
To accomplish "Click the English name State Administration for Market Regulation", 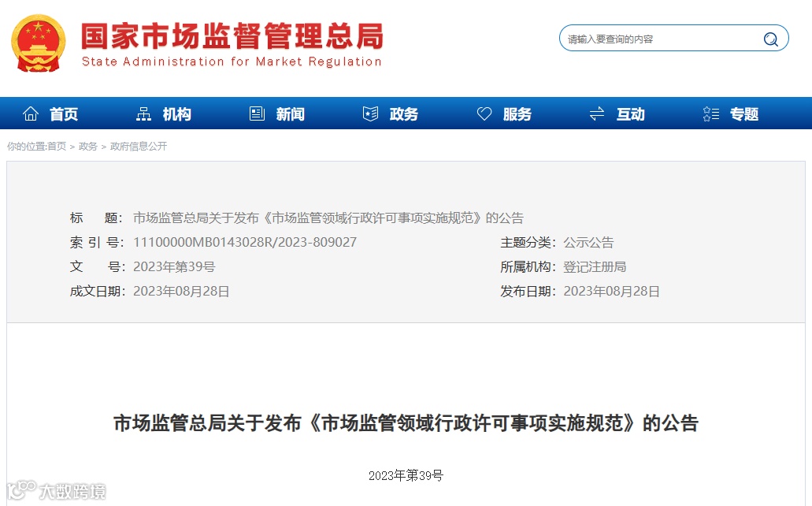I will (232, 61).
